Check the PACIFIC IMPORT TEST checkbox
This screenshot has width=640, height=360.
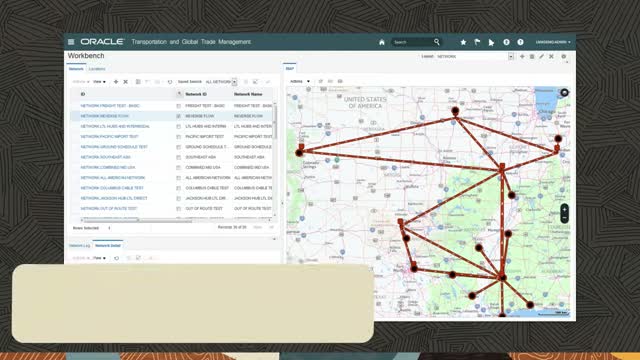coord(178,137)
